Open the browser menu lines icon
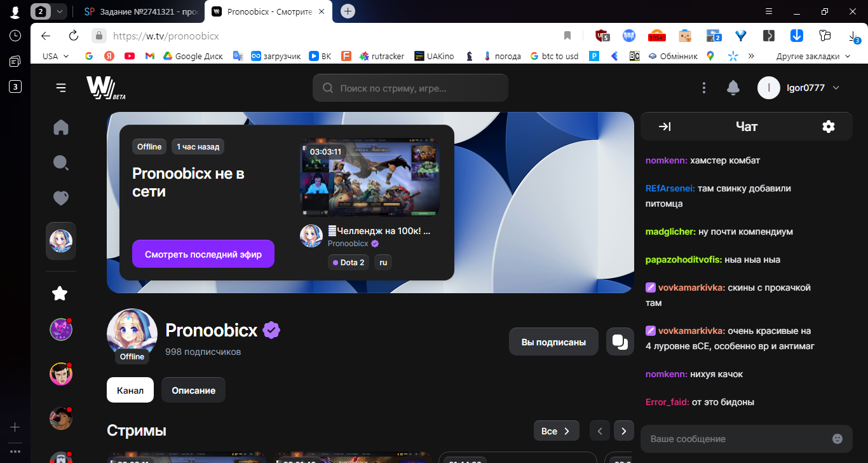This screenshot has height=463, width=868. point(769,11)
